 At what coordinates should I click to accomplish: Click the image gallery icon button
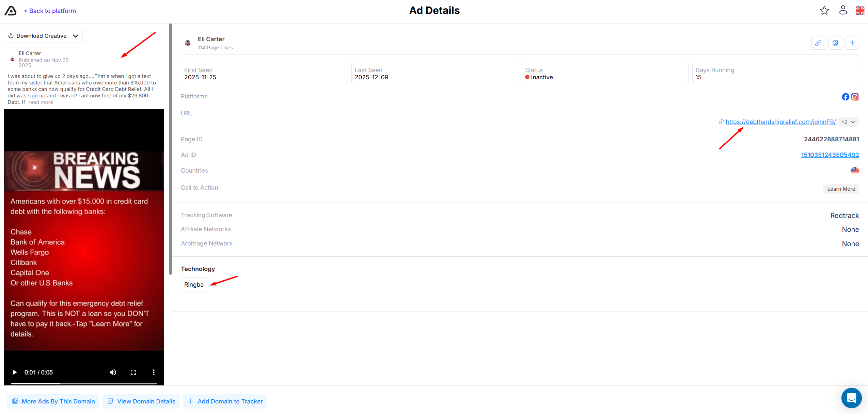(x=835, y=43)
